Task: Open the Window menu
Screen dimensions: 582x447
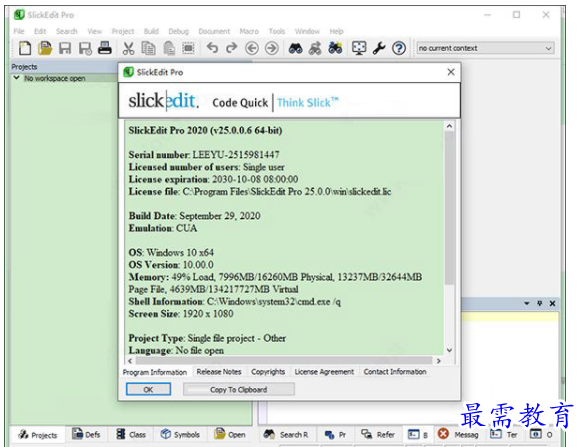Action: point(307,31)
